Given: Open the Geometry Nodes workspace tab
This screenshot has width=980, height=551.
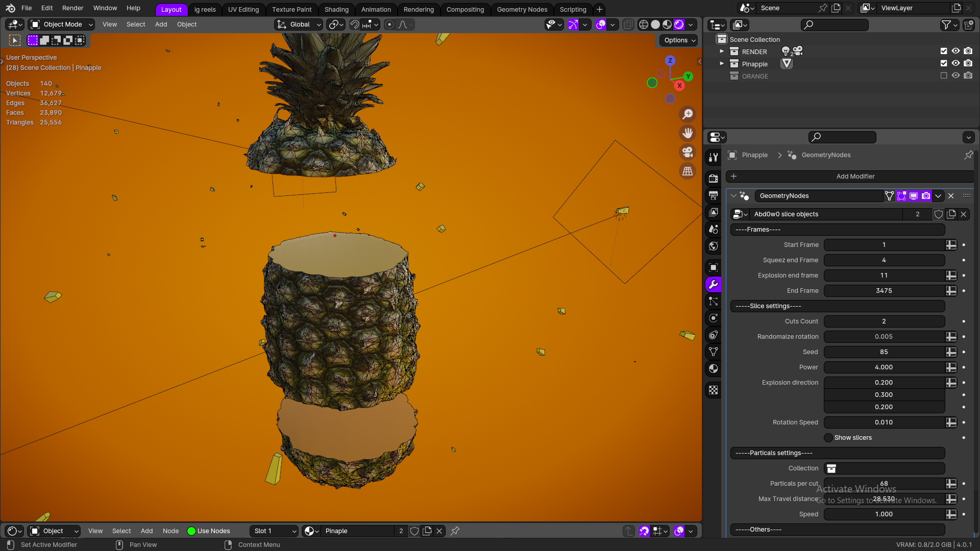Looking at the screenshot, I should 522,9.
